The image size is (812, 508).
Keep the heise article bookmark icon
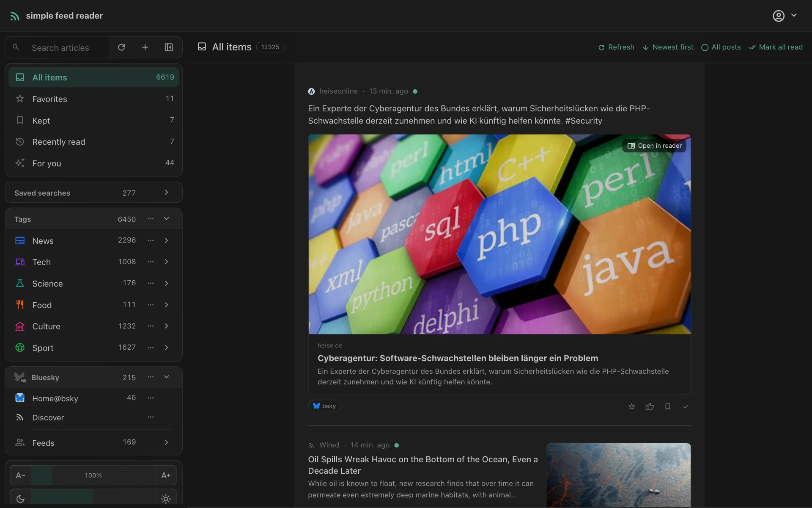point(668,406)
